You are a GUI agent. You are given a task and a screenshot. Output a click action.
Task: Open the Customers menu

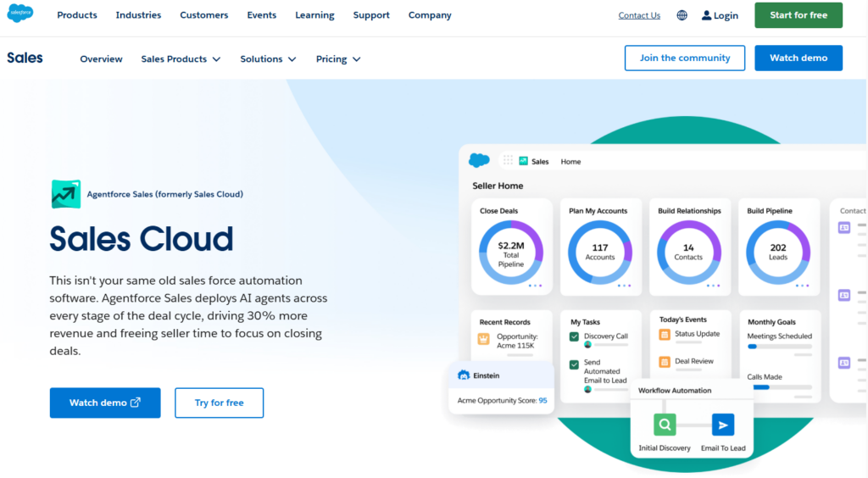[x=203, y=15]
